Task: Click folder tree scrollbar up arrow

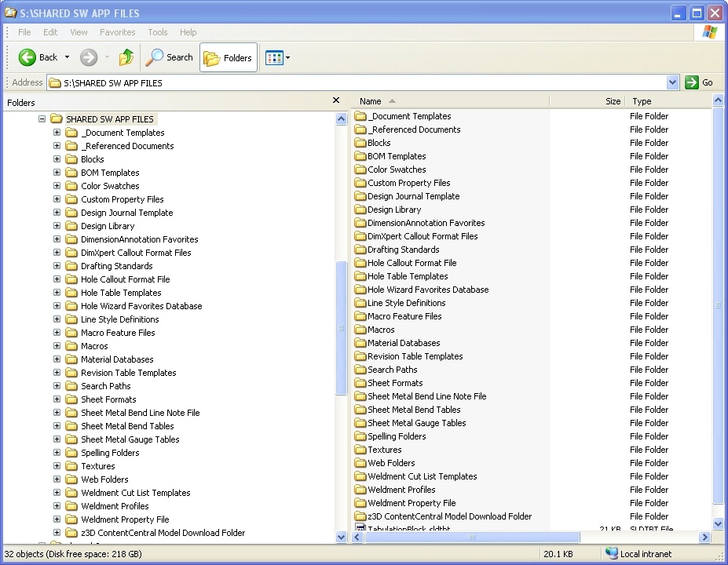Action: (x=342, y=118)
